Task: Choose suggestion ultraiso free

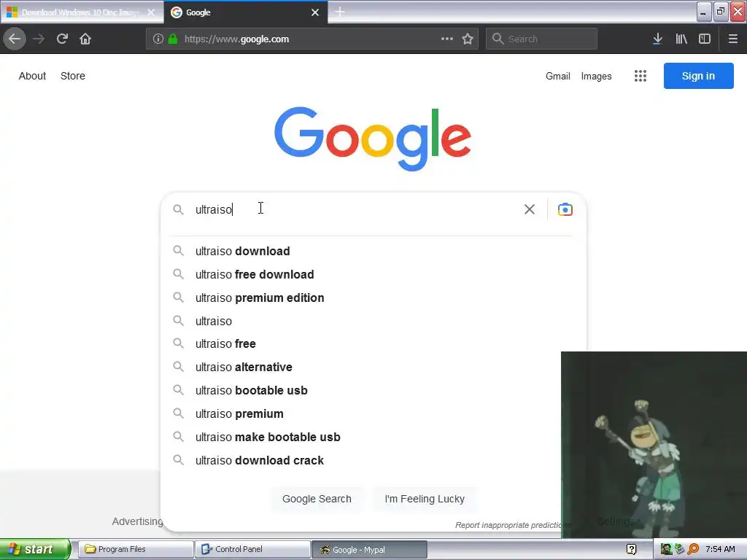Action: (x=373, y=344)
